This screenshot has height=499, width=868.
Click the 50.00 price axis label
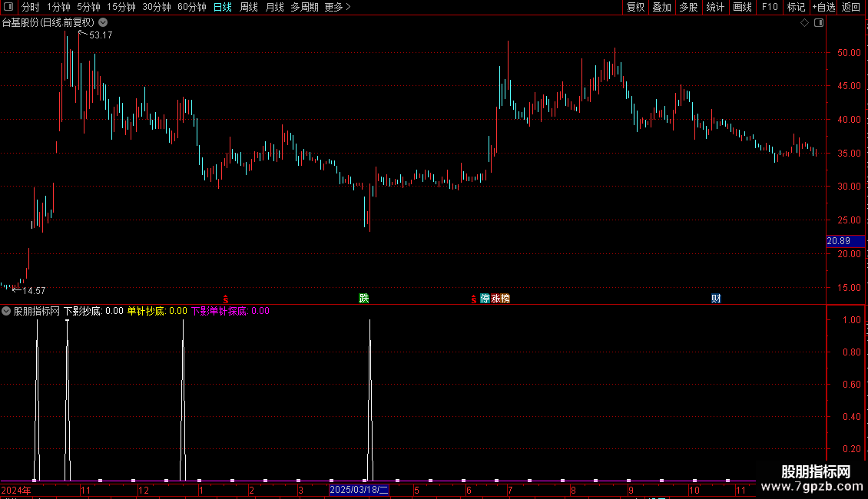849,52
